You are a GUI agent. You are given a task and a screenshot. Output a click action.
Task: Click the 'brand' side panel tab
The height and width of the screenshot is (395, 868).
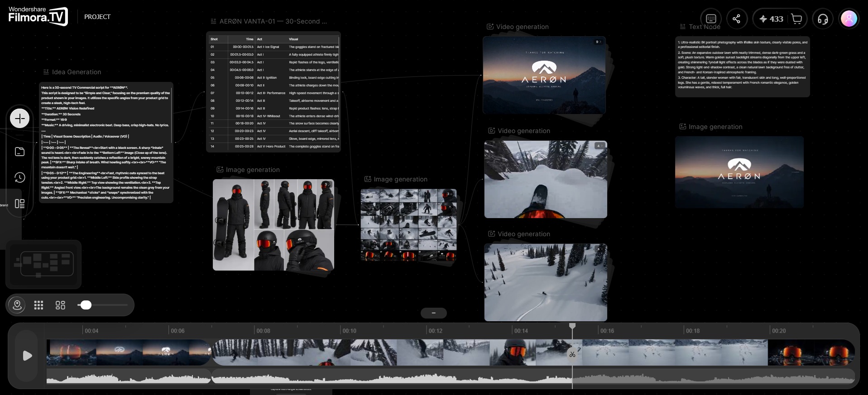pyautogui.click(x=4, y=205)
